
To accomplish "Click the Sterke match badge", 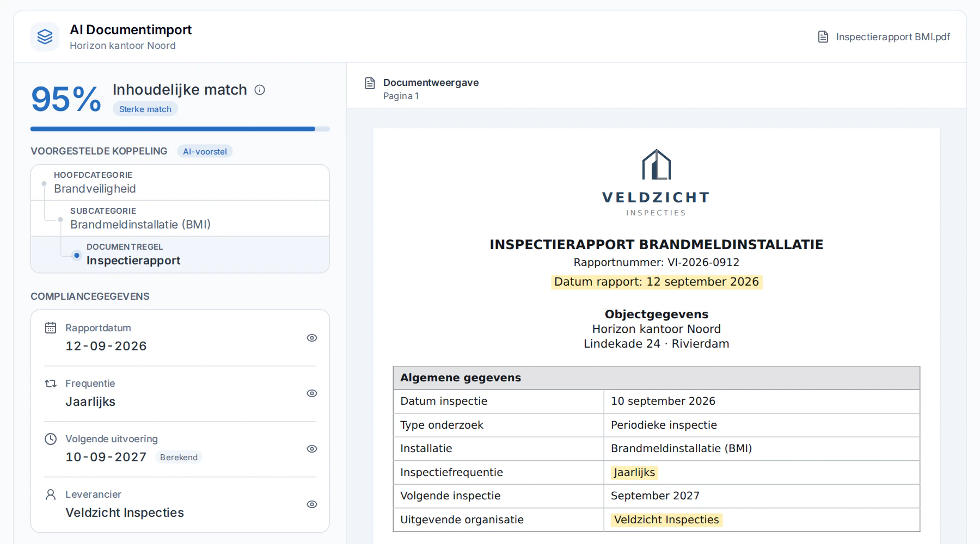I will [x=145, y=109].
